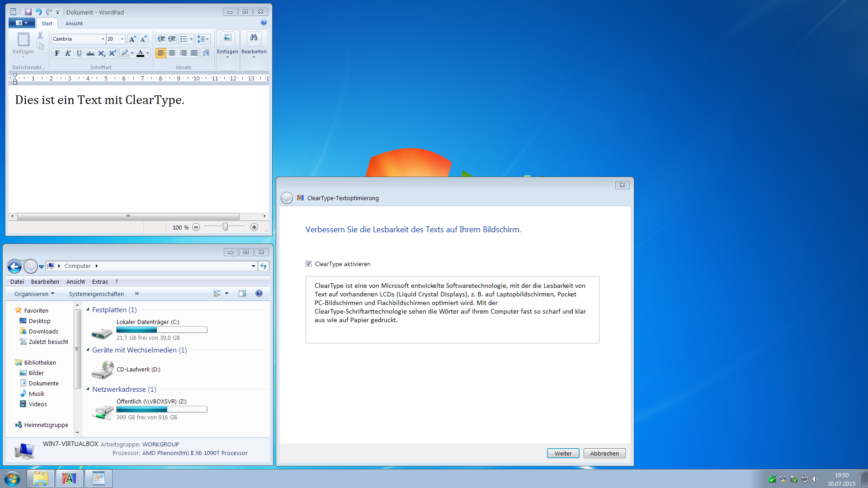Toggle justified paragraph alignment
Screen dimensions: 868x488
coord(194,53)
